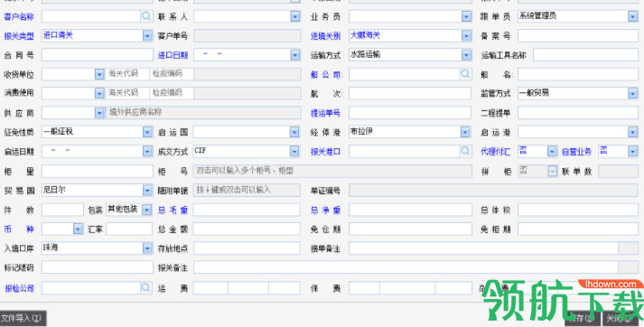
Task: Open the 启运国 dropdown
Action: coord(294,132)
